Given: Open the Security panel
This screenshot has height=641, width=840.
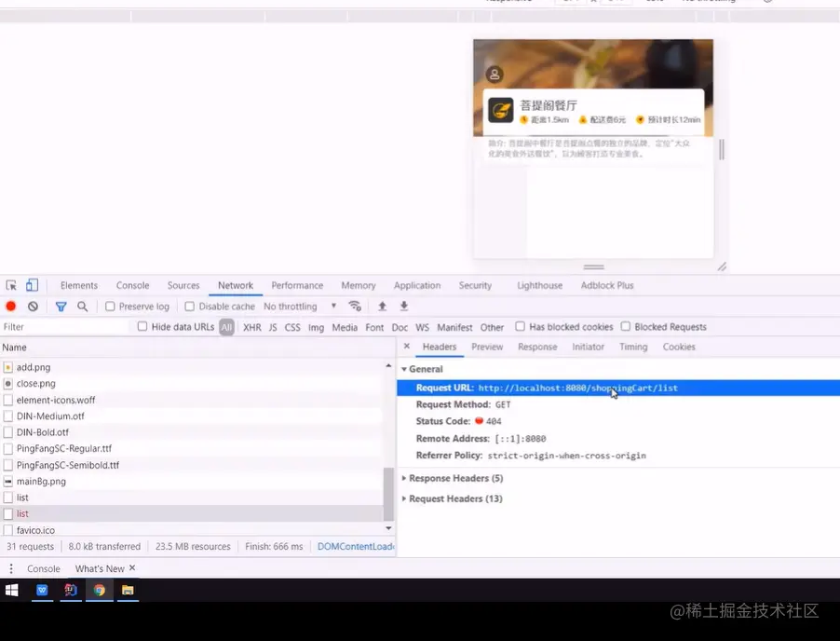Looking at the screenshot, I should pos(475,286).
